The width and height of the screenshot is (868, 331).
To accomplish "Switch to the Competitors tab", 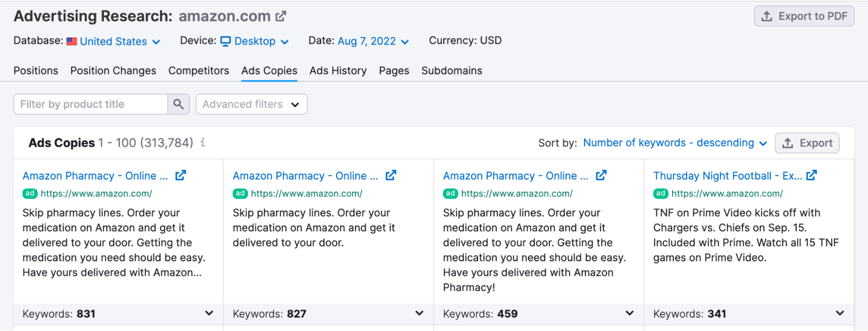I will 198,71.
